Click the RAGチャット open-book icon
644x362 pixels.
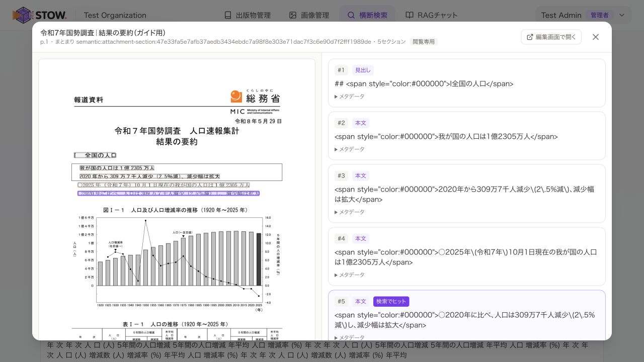click(x=410, y=15)
